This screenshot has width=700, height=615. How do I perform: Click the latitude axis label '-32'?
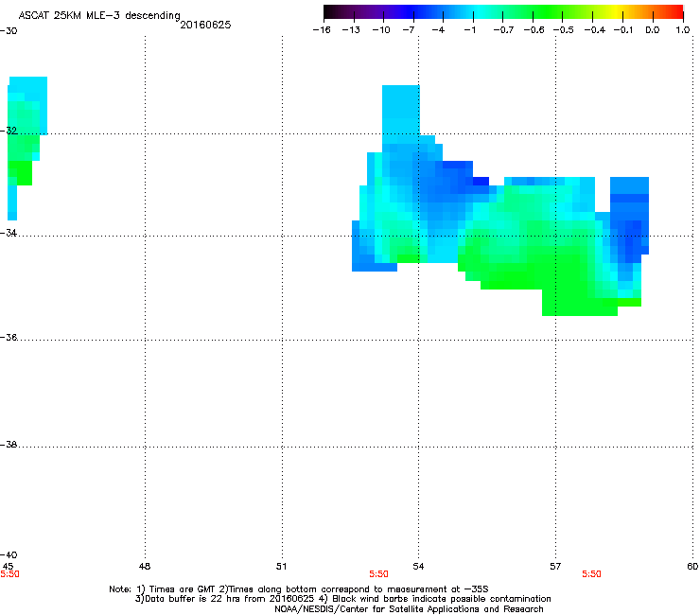(x=9, y=131)
